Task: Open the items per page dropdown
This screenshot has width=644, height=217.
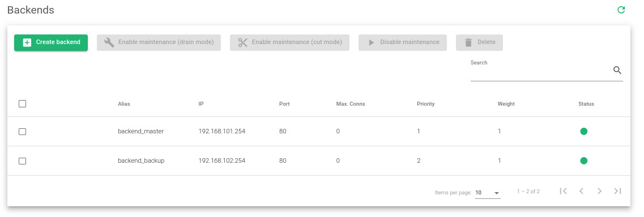Action: 488,193
